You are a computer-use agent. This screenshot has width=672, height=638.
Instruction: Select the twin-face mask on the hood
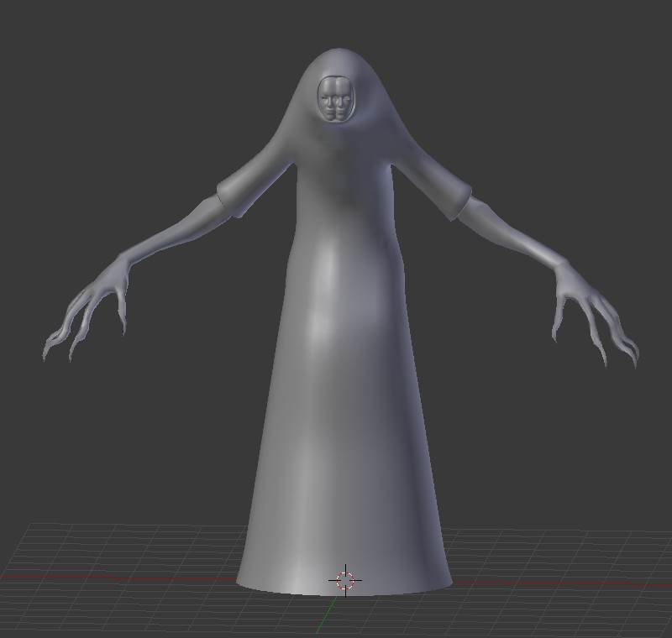click(x=337, y=99)
